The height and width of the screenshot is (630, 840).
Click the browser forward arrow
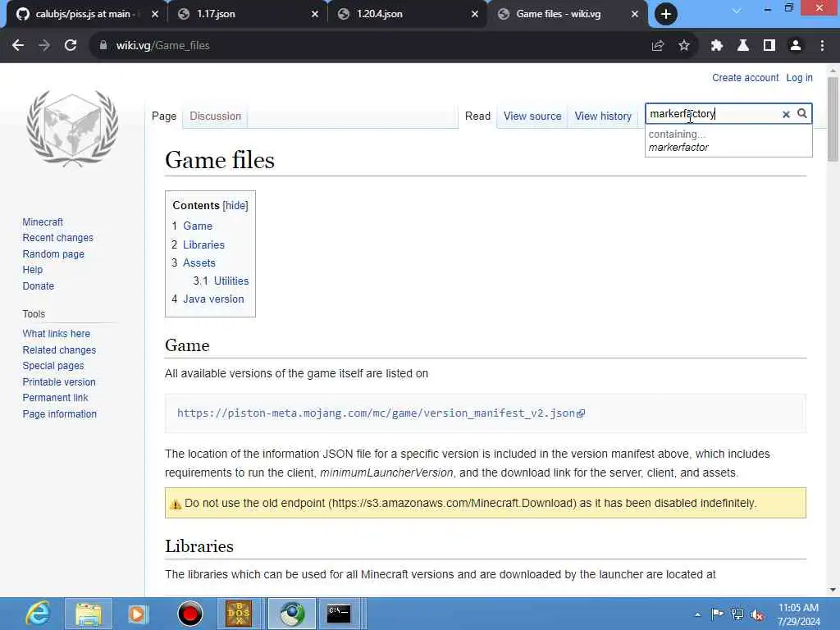pos(44,46)
